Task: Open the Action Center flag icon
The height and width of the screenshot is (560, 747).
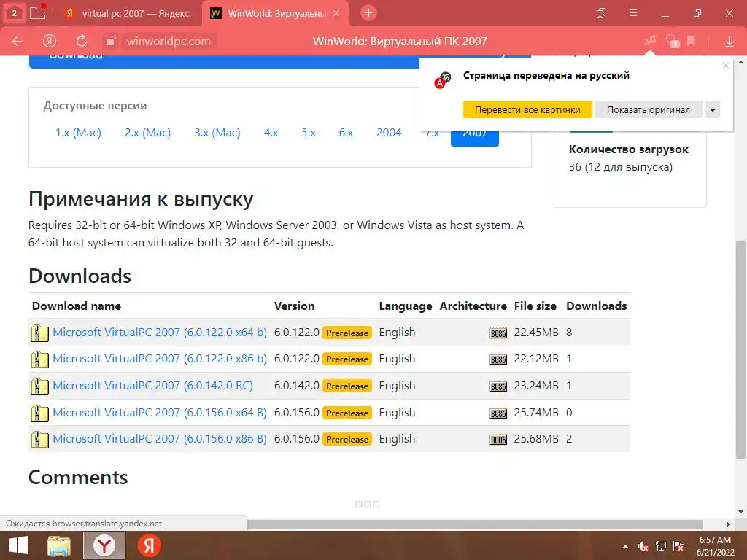Action: tap(678, 546)
